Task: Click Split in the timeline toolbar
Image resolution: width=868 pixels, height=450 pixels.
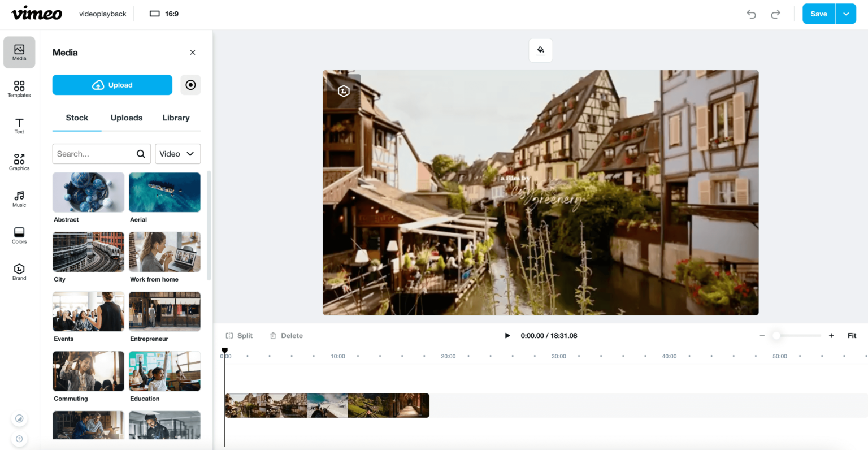Action: (239, 335)
